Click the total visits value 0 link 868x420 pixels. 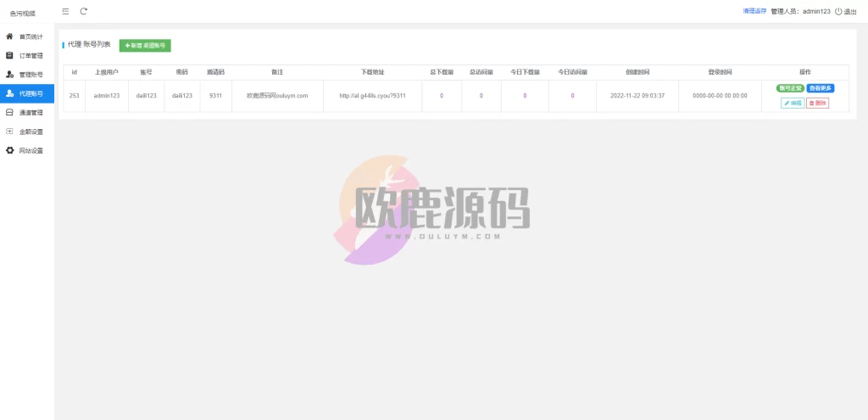pos(481,96)
